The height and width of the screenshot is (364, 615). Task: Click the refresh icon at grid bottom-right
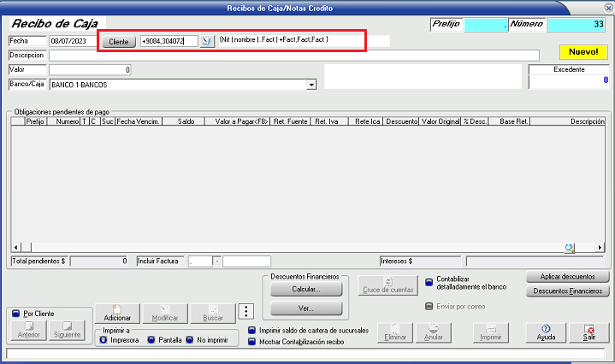(x=569, y=248)
